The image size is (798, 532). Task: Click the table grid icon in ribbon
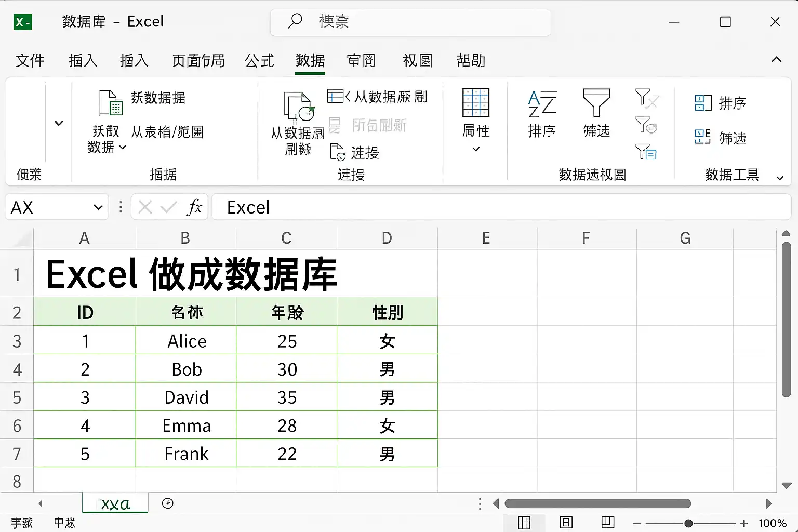tap(476, 102)
